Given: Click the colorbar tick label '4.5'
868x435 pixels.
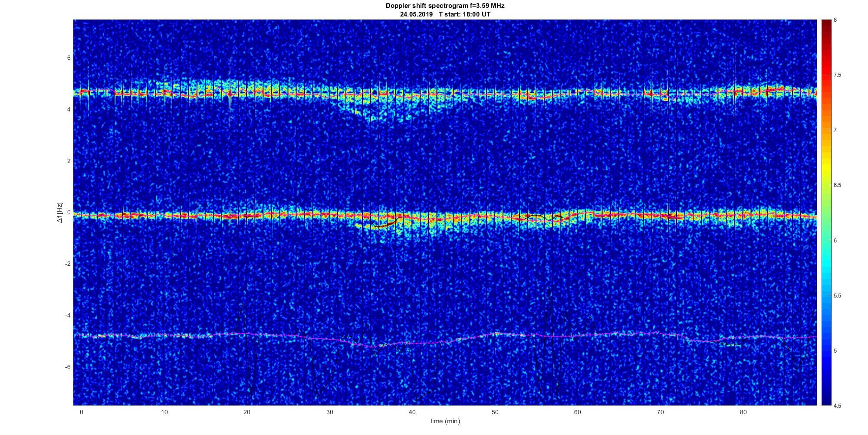Looking at the screenshot, I should pyautogui.click(x=837, y=406).
